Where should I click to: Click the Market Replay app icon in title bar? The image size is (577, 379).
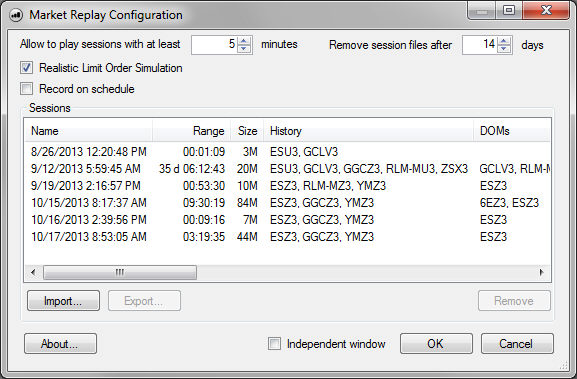[16, 15]
